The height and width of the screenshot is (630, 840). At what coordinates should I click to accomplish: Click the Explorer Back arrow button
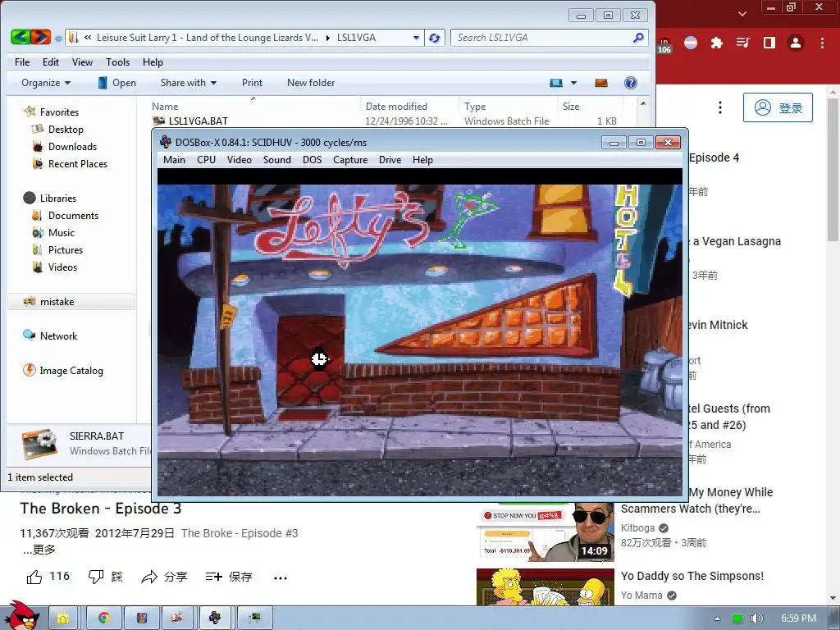coord(21,37)
